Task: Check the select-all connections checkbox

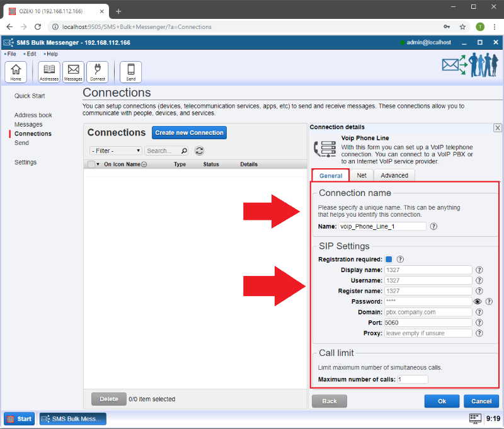Action: tap(91, 164)
